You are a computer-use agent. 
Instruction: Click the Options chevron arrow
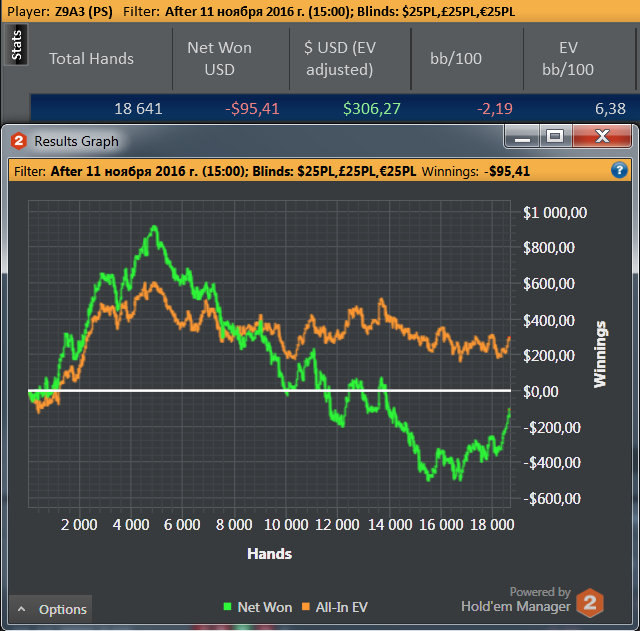(x=22, y=609)
